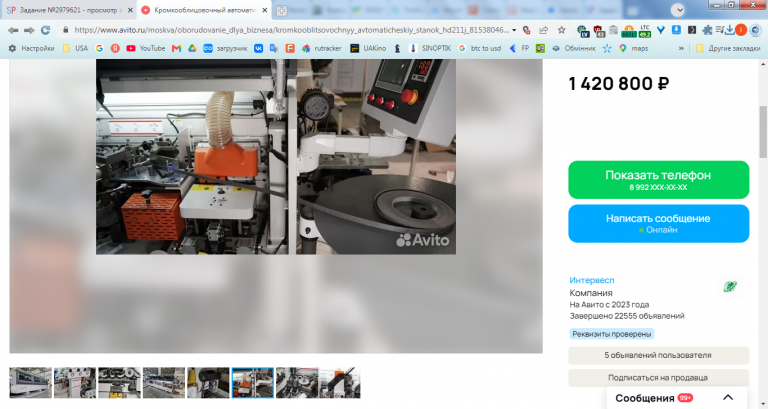
Task: Close the Кромкооблицовочный tab
Action: pyautogui.click(x=265, y=10)
